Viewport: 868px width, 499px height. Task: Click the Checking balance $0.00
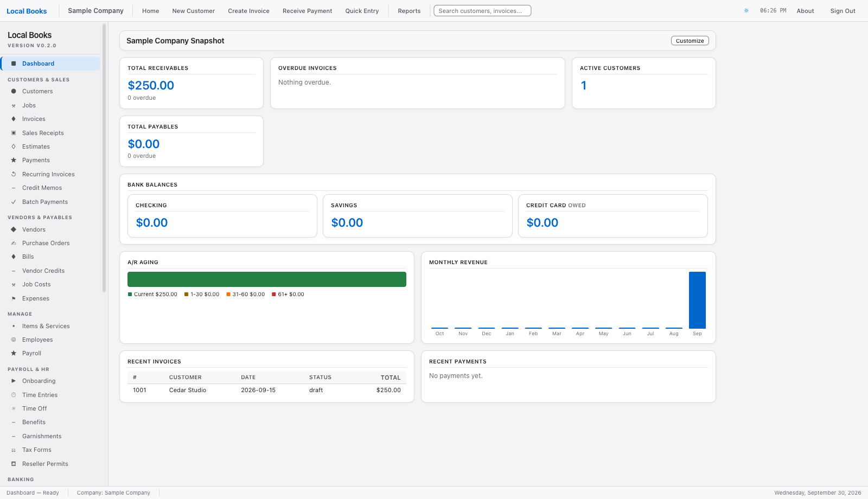pyautogui.click(x=152, y=222)
